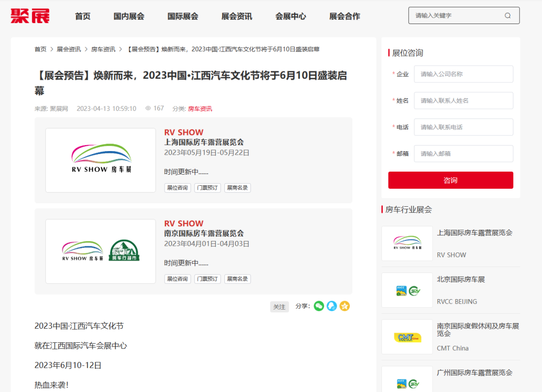Click the 展位咨询 sidebar form heading
This screenshot has width=542, height=392.
click(x=408, y=53)
